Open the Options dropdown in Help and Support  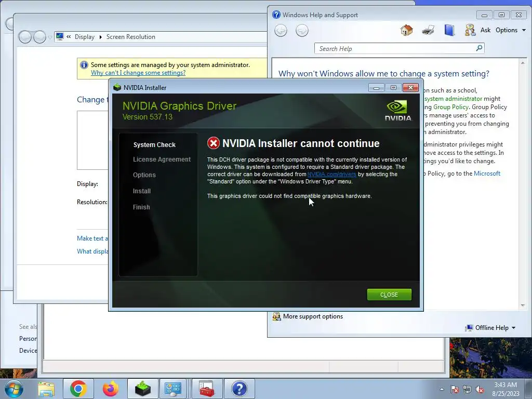tap(511, 30)
